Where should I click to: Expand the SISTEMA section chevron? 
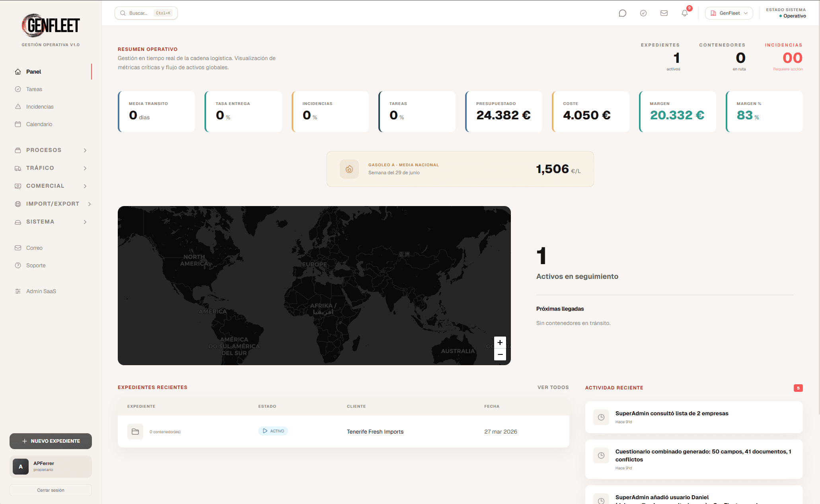[85, 222]
